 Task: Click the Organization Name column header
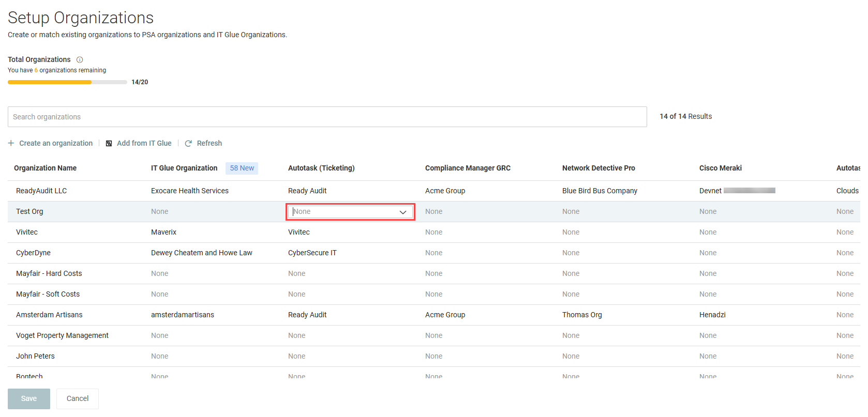[45, 168]
